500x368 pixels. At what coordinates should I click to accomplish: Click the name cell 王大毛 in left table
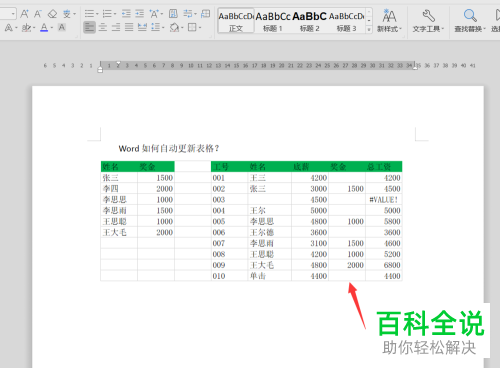coord(119,232)
